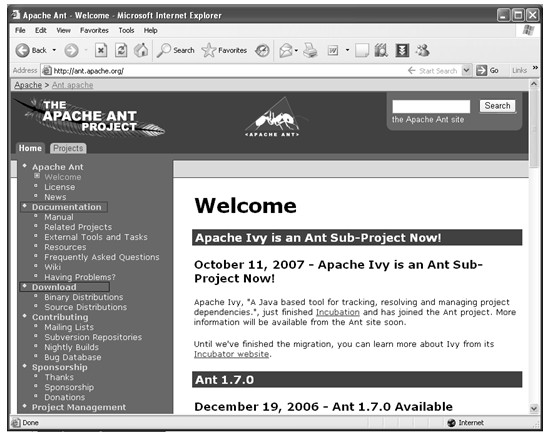The height and width of the screenshot is (437, 552).
Task: Print the page using printer icon
Action: point(310,50)
